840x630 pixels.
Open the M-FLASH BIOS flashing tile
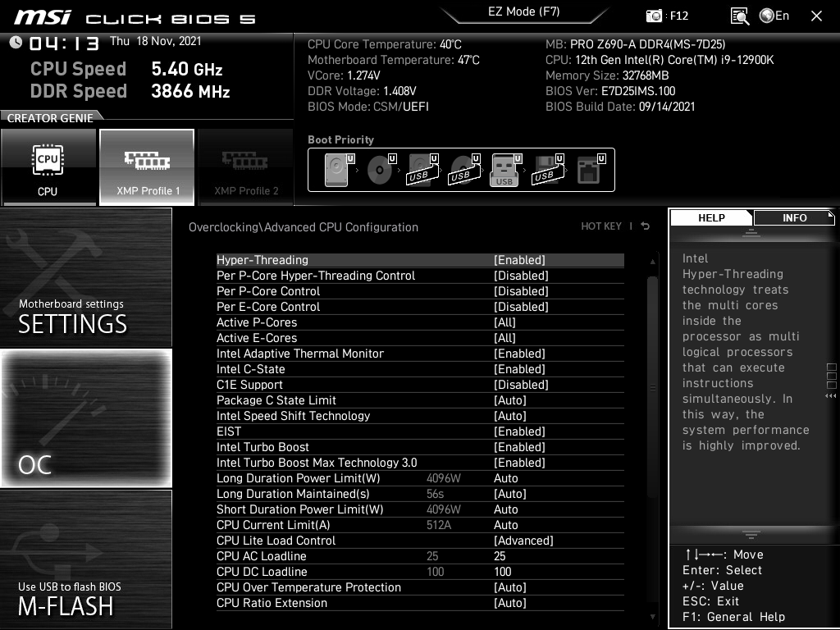coord(86,559)
